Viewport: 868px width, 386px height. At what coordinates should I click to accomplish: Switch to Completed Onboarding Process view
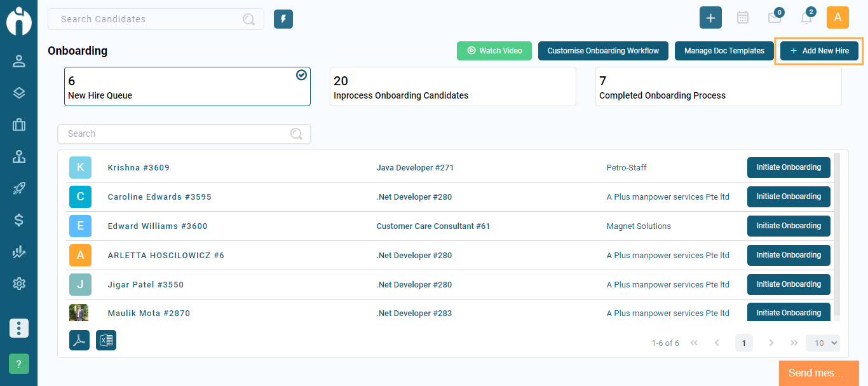pyautogui.click(x=718, y=88)
